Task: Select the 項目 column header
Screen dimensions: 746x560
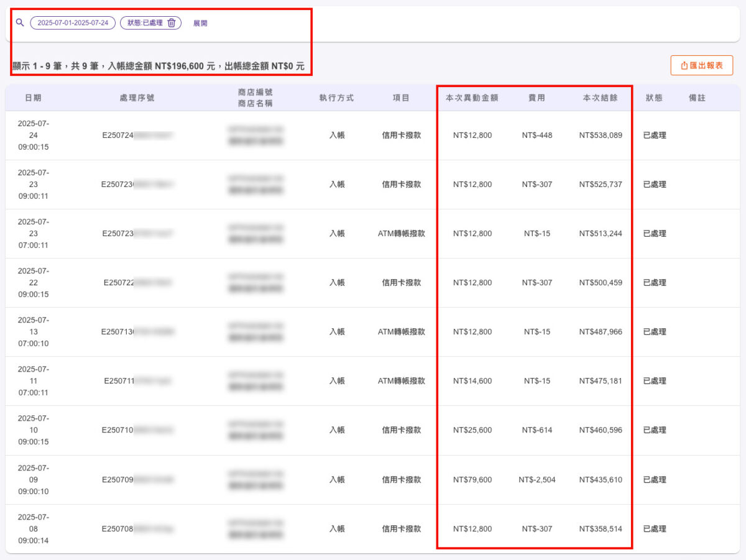Action: (x=401, y=98)
